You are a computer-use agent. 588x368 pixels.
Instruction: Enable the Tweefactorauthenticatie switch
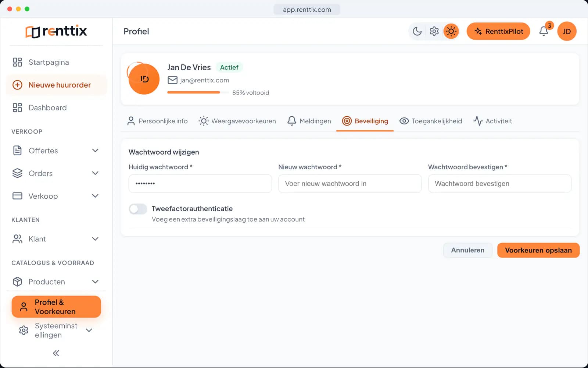pos(138,209)
